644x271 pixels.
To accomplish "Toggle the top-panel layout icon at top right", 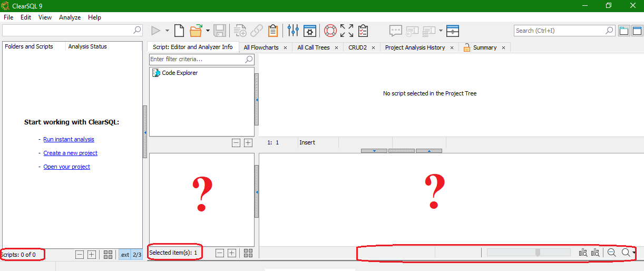I will pyautogui.click(x=637, y=31).
